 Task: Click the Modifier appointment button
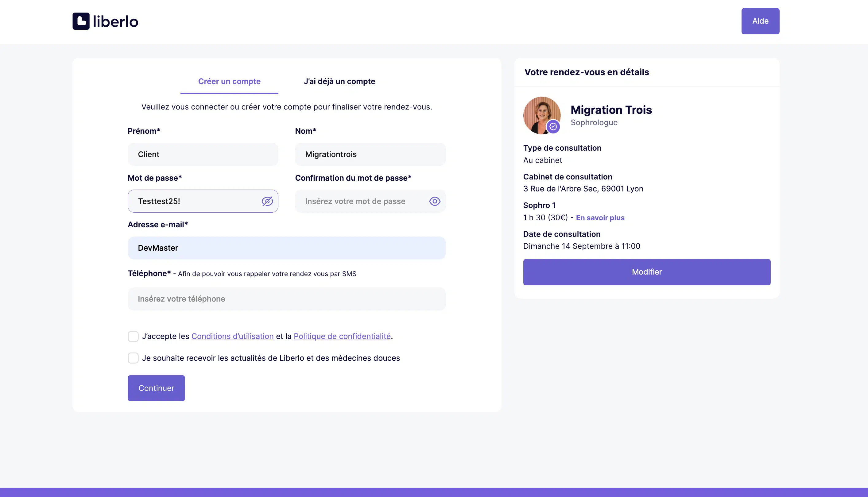646,272
